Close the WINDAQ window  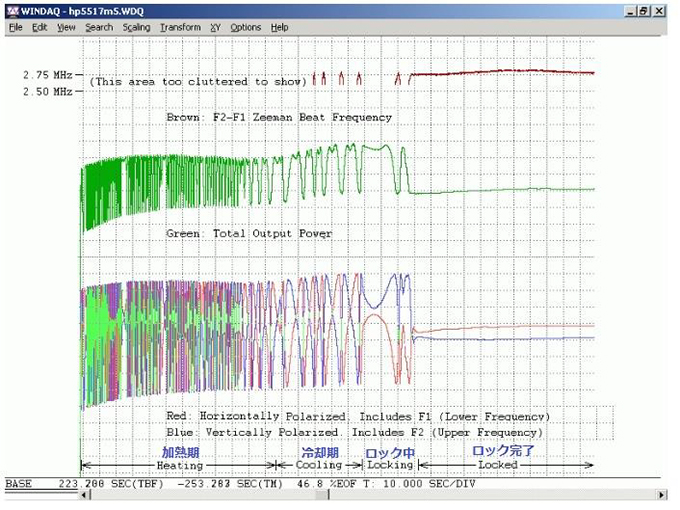click(659, 11)
